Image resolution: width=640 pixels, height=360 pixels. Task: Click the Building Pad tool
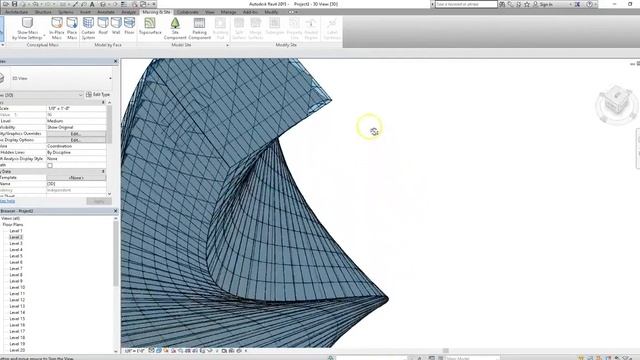click(220, 28)
